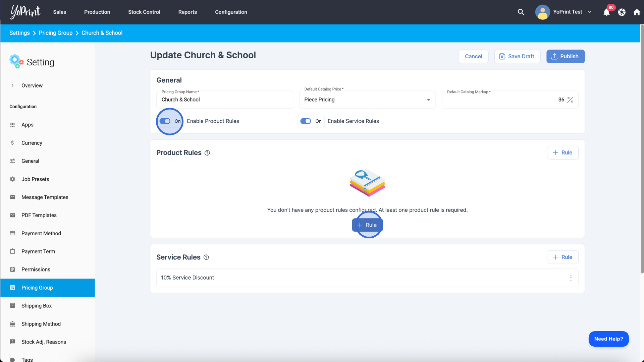Click the Setting gears icon
644x362 pixels.
(16, 62)
